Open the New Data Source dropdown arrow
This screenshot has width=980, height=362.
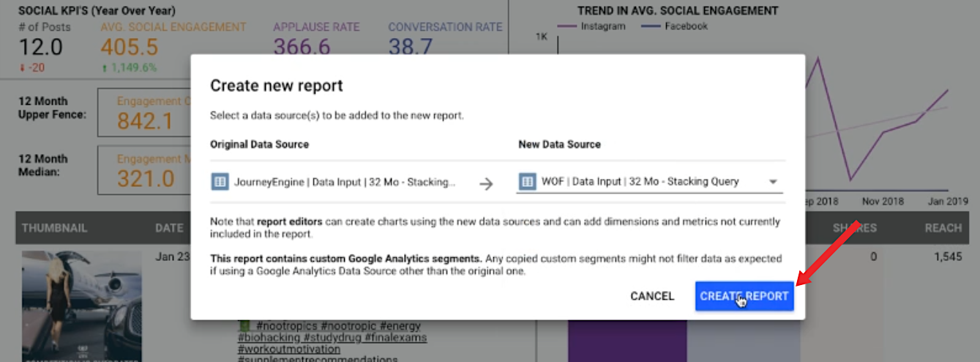tap(773, 182)
